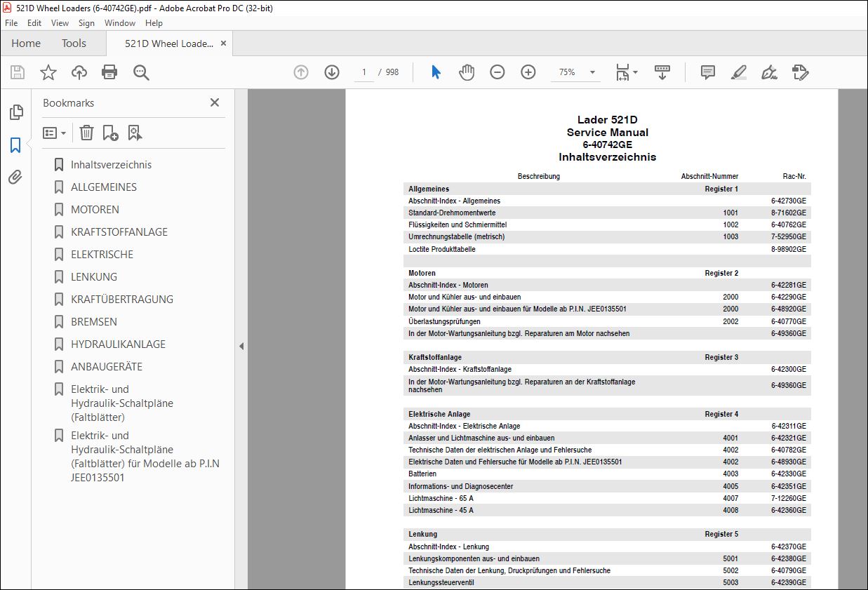Go to next page arrow
The image size is (868, 590).
coord(332,72)
